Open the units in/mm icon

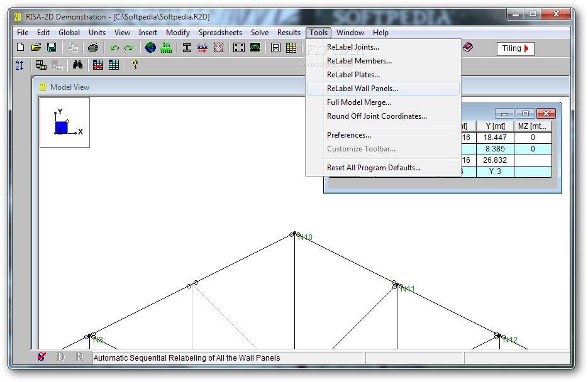pos(166,48)
